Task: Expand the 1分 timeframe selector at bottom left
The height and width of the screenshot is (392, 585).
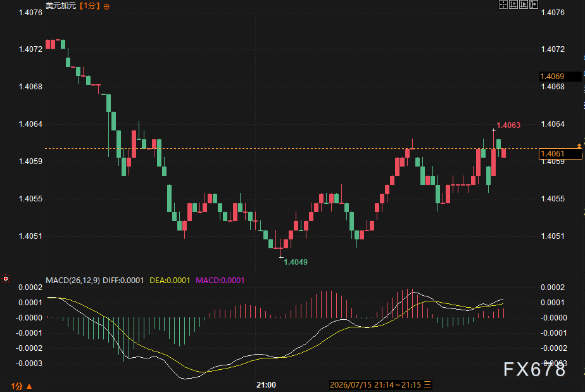Action: (22, 386)
